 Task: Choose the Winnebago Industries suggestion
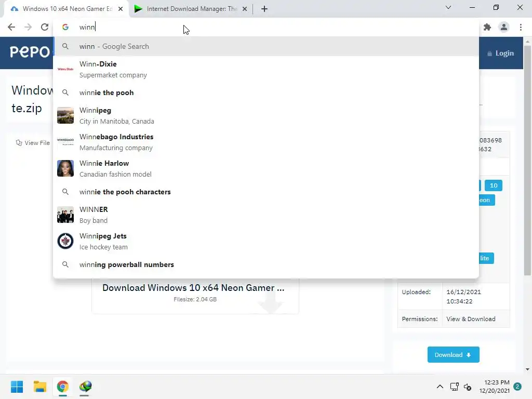pyautogui.click(x=266, y=142)
